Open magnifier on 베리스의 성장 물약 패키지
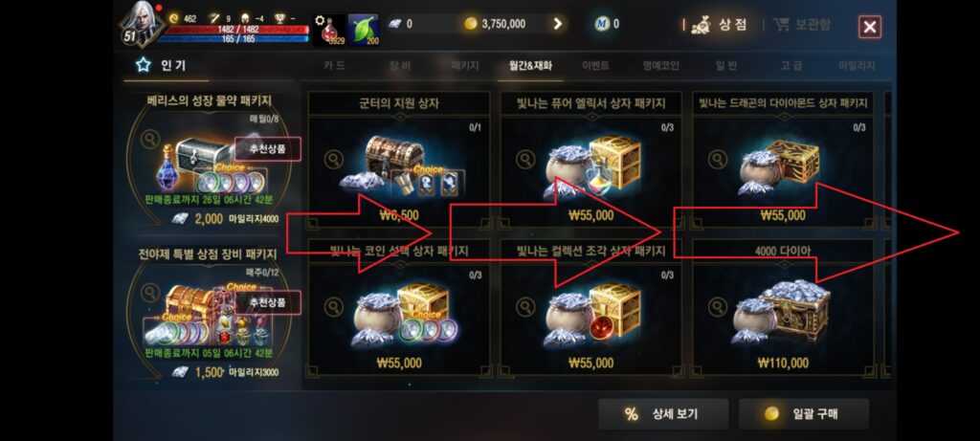 tap(150, 139)
